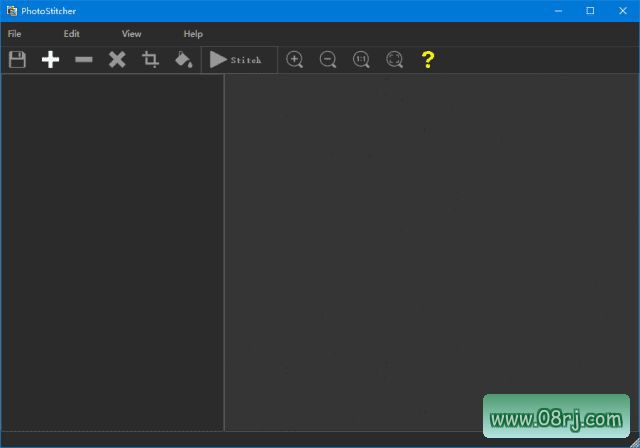Set zoom to 1:1 actual size
640x448 pixels.
click(361, 60)
